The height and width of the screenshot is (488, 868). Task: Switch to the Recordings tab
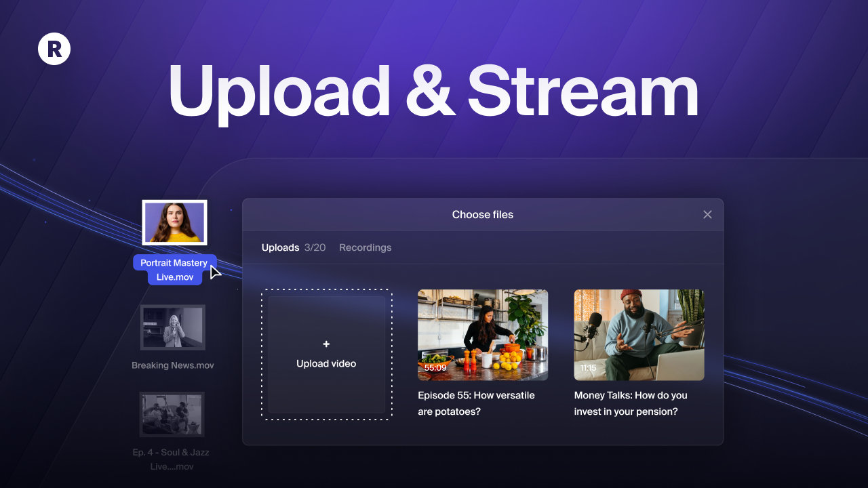pos(365,247)
